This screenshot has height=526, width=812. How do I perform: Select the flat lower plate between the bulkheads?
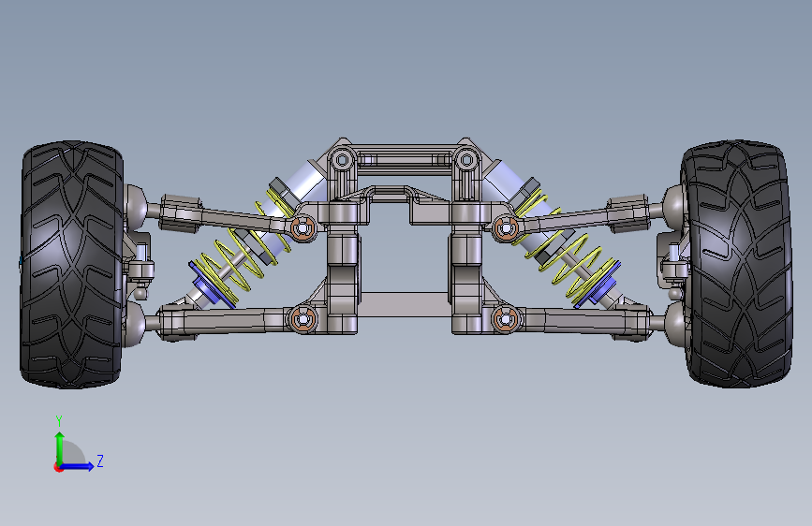405,304
